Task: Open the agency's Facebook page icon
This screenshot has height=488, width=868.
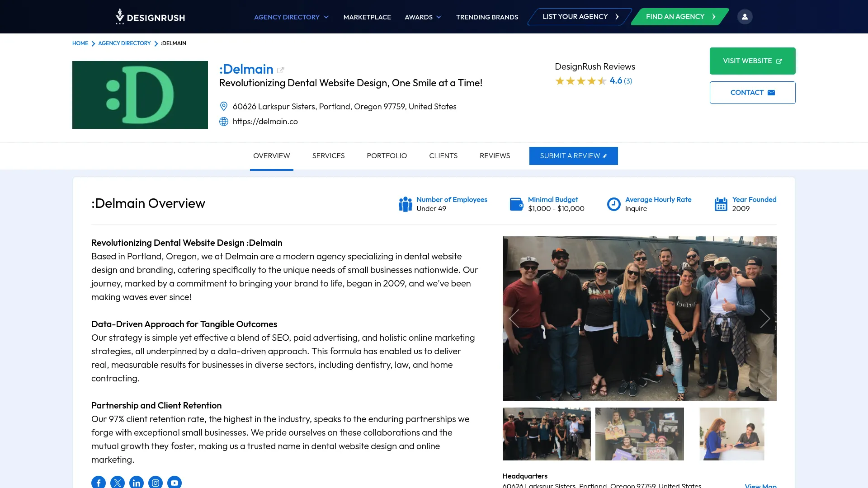Action: click(x=99, y=482)
